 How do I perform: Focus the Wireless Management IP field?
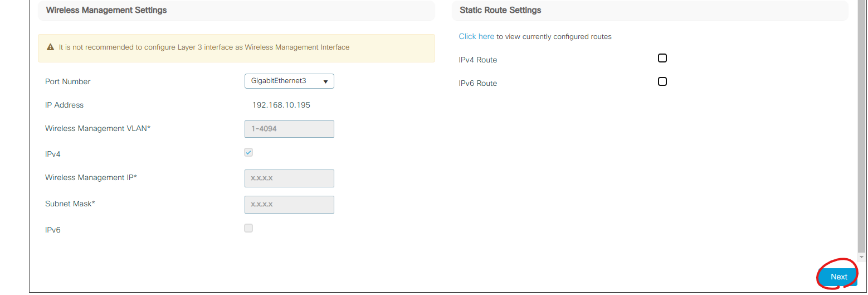pos(289,178)
